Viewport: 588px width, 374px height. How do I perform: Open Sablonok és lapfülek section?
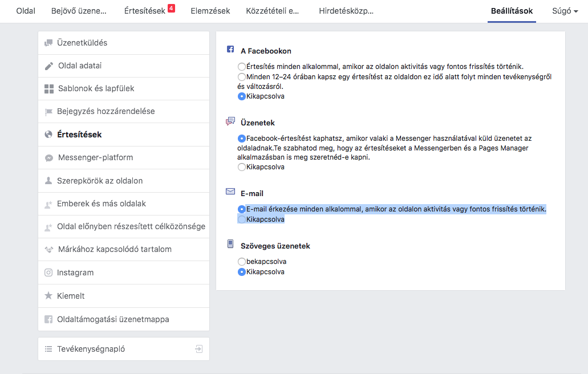[124, 89]
